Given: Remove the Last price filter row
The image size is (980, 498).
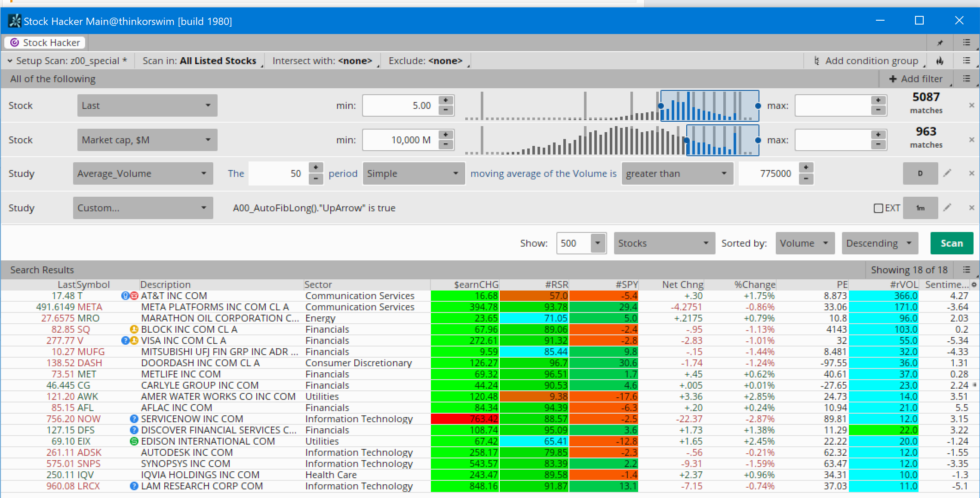Looking at the screenshot, I should coord(971,105).
